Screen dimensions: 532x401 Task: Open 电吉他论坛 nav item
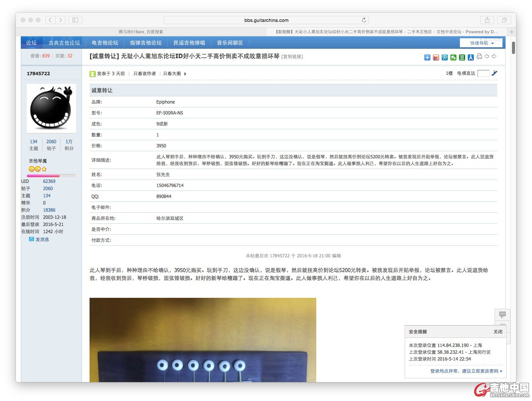pos(105,43)
